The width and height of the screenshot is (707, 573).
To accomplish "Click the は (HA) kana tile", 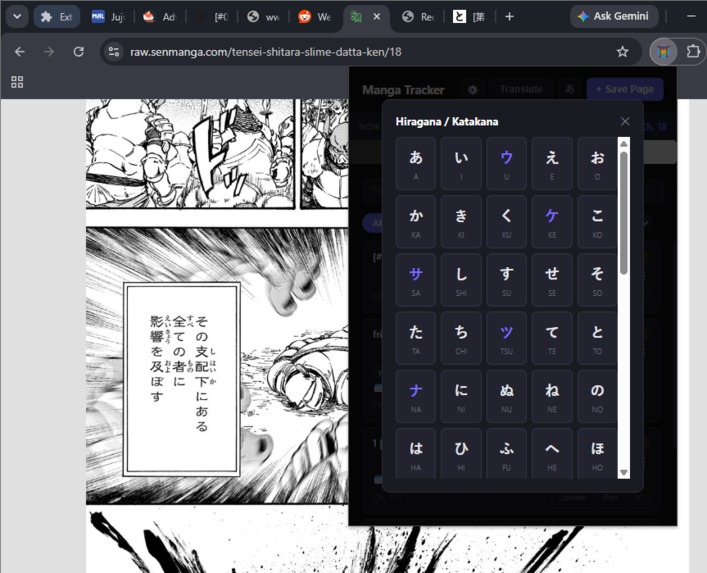I will (416, 454).
